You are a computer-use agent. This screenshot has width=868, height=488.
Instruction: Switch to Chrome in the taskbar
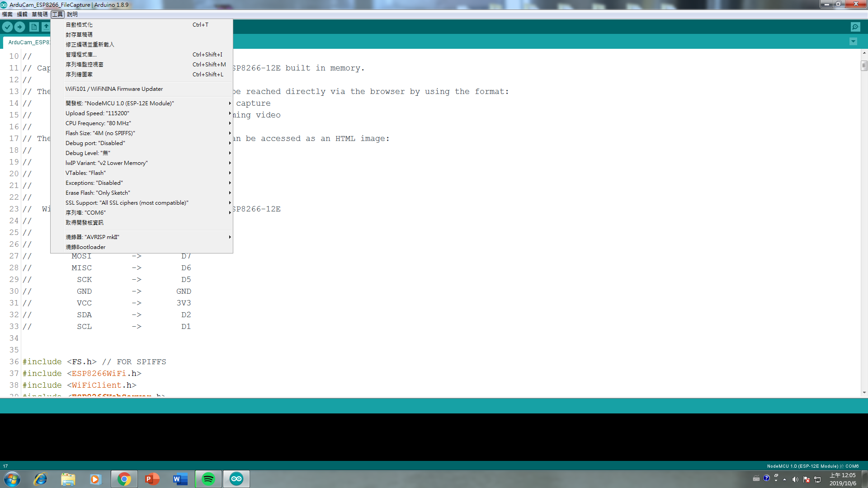[x=124, y=479]
